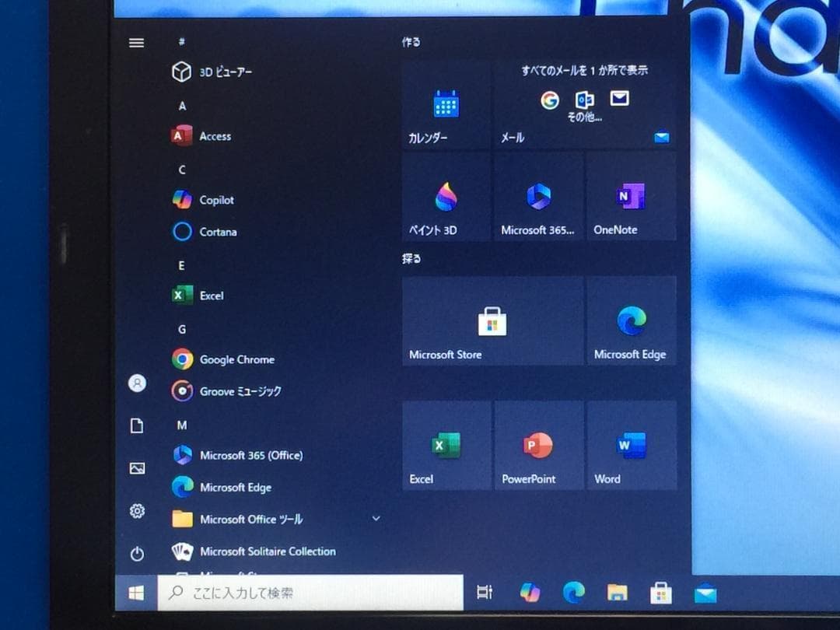Viewport: 840px width, 630px height.
Task: Open the Excel tile
Action: tap(446, 445)
